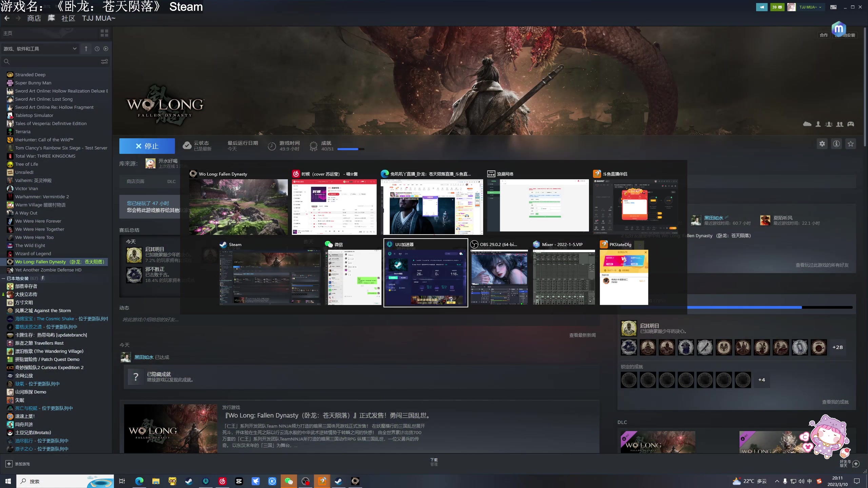
Task: Click 查看玩过此游戏的所有好友 link
Action: (822, 265)
